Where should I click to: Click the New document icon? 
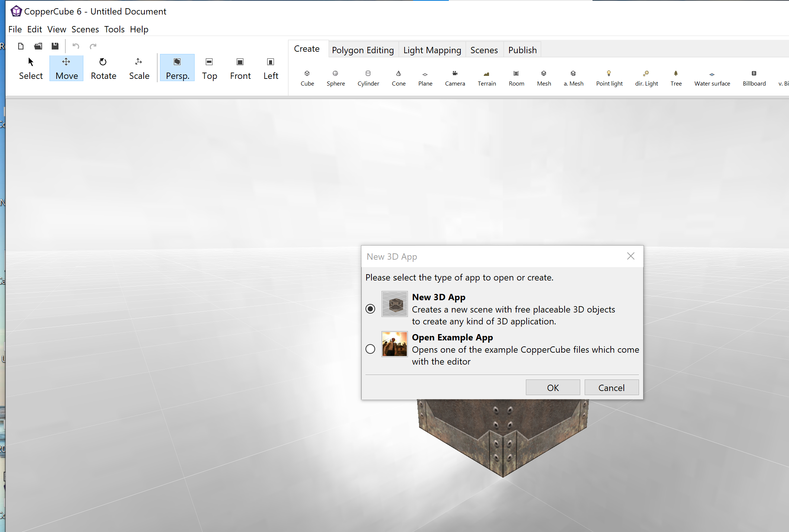pos(21,46)
